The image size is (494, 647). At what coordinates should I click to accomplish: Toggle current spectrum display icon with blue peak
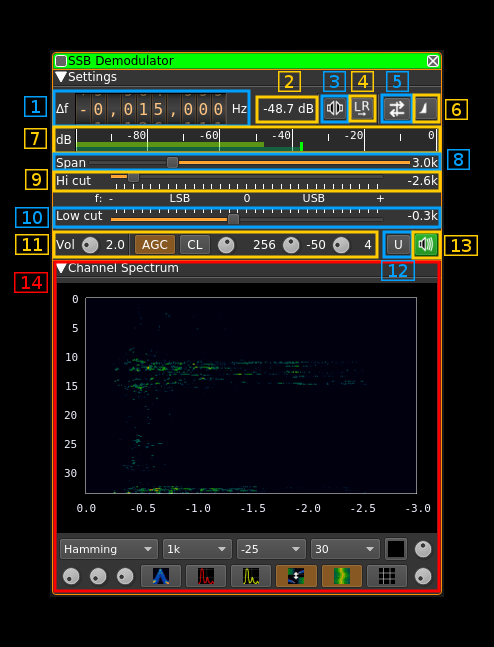161,576
